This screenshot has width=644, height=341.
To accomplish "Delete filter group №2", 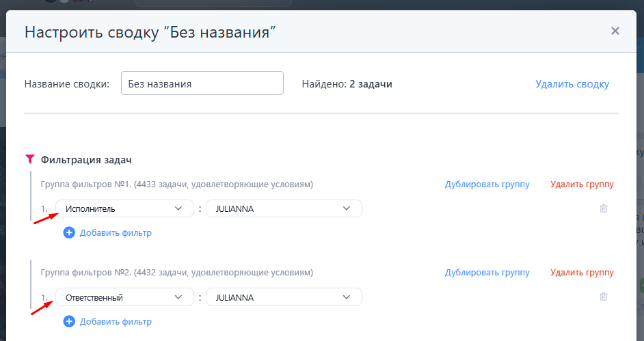I will 582,273.
